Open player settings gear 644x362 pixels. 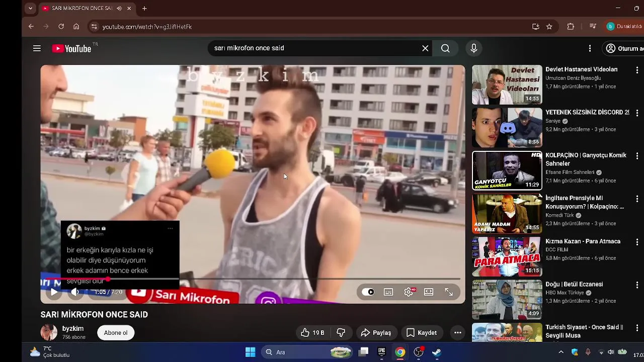coord(409,292)
